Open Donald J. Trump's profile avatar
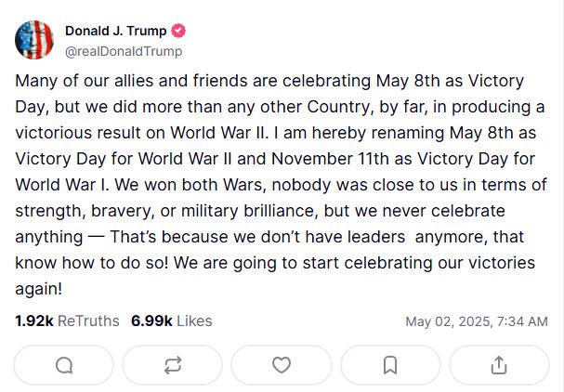The height and width of the screenshot is (392, 564). click(x=34, y=40)
